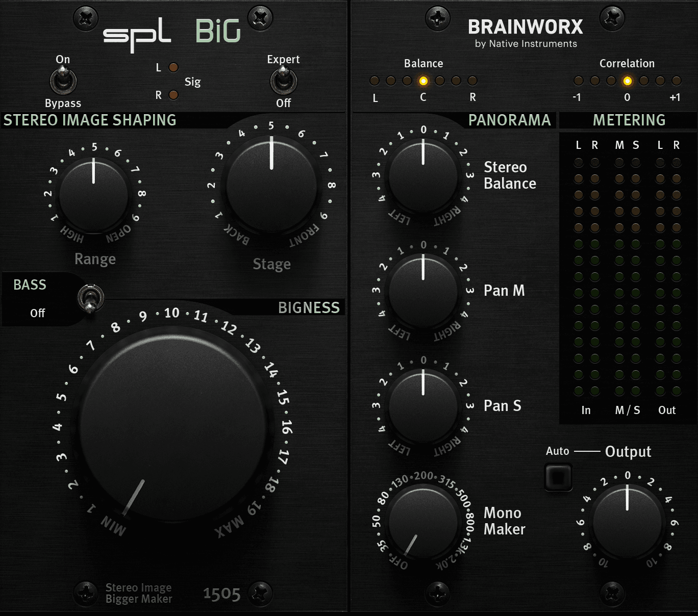The height and width of the screenshot is (616, 698).
Task: Click the screw next to 1505
Action: [260, 594]
